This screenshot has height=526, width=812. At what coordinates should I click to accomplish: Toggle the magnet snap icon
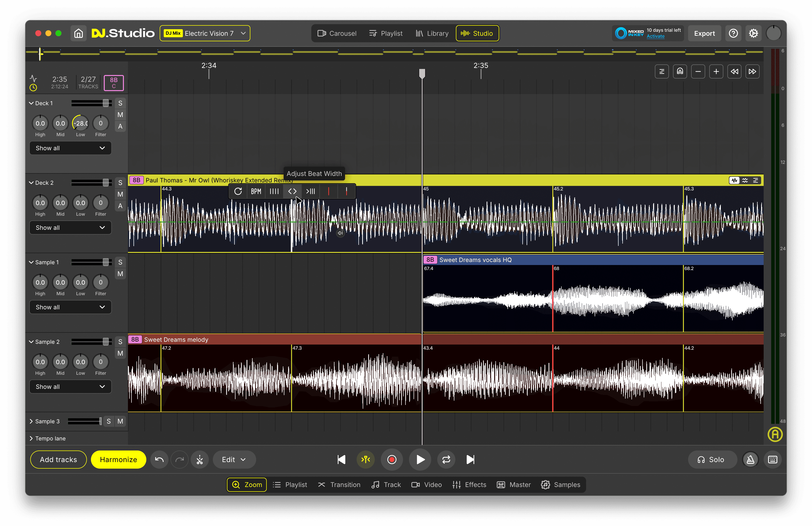680,71
